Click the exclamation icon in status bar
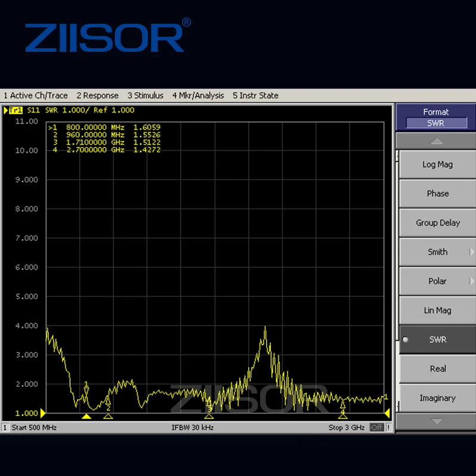 pyautogui.click(x=389, y=427)
